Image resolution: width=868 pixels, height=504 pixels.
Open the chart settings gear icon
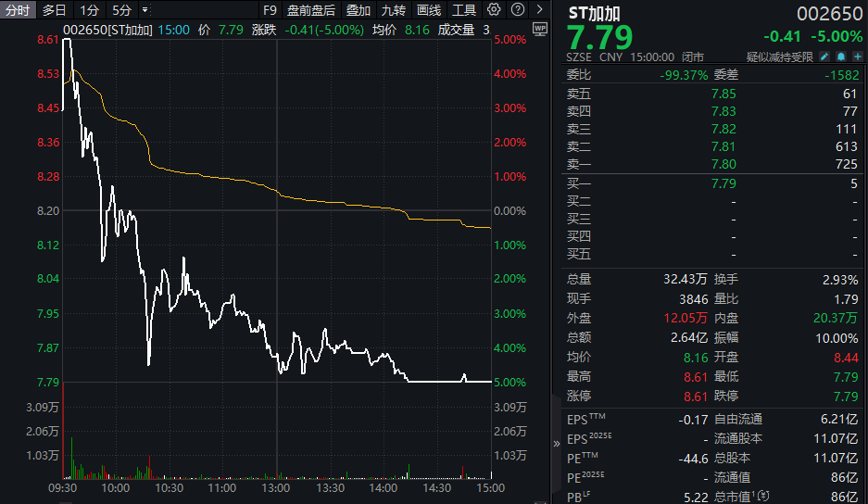click(494, 10)
